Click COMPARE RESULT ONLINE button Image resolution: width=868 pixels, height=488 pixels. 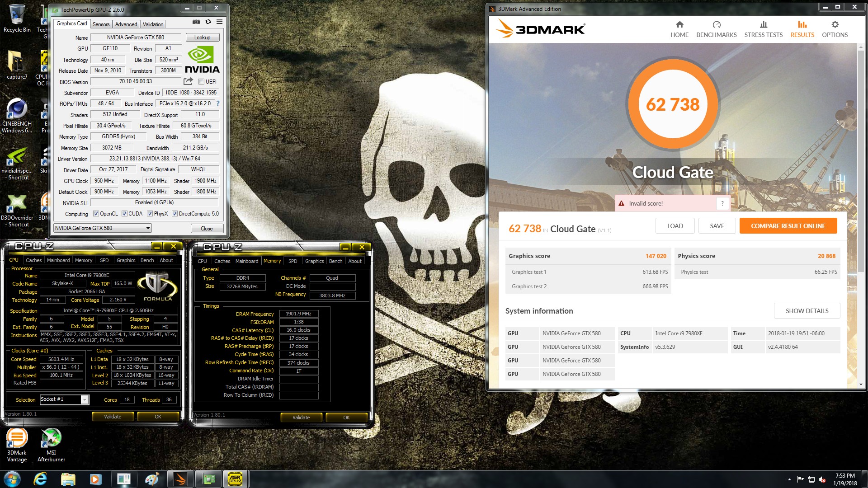point(788,226)
